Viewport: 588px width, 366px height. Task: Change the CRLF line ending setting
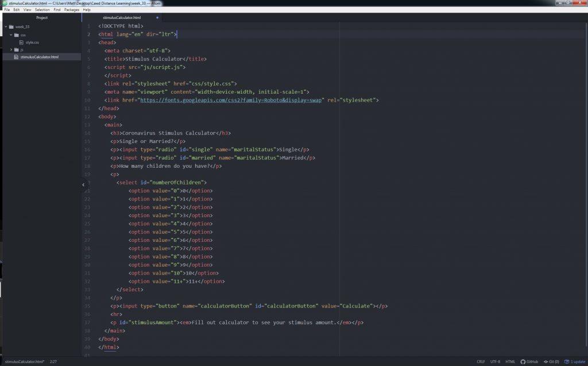pyautogui.click(x=481, y=362)
